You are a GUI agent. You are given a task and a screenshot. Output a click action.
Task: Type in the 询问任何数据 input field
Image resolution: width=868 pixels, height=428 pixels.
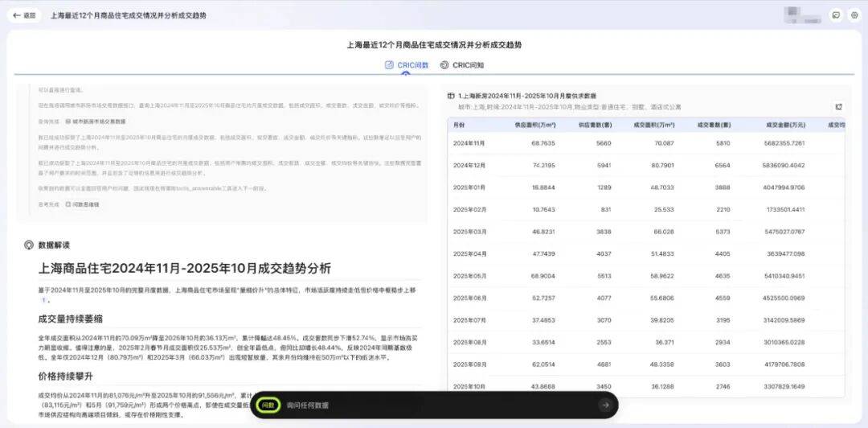click(434, 405)
